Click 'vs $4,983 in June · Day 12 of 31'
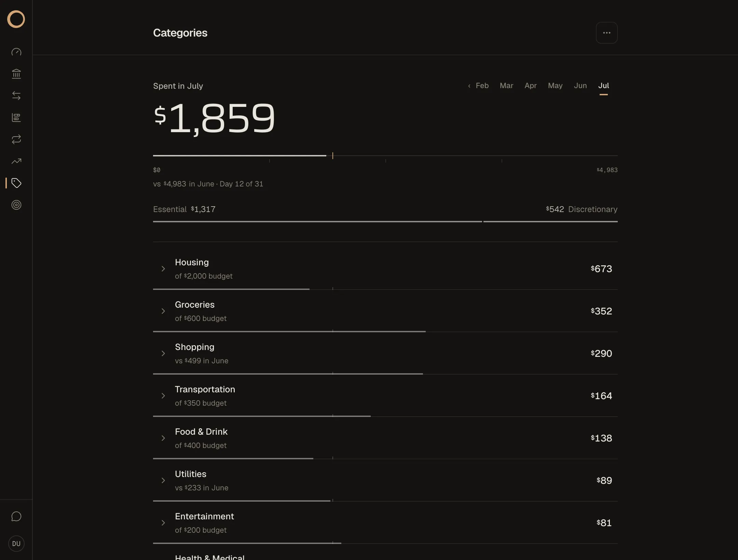This screenshot has width=738, height=560. (208, 184)
